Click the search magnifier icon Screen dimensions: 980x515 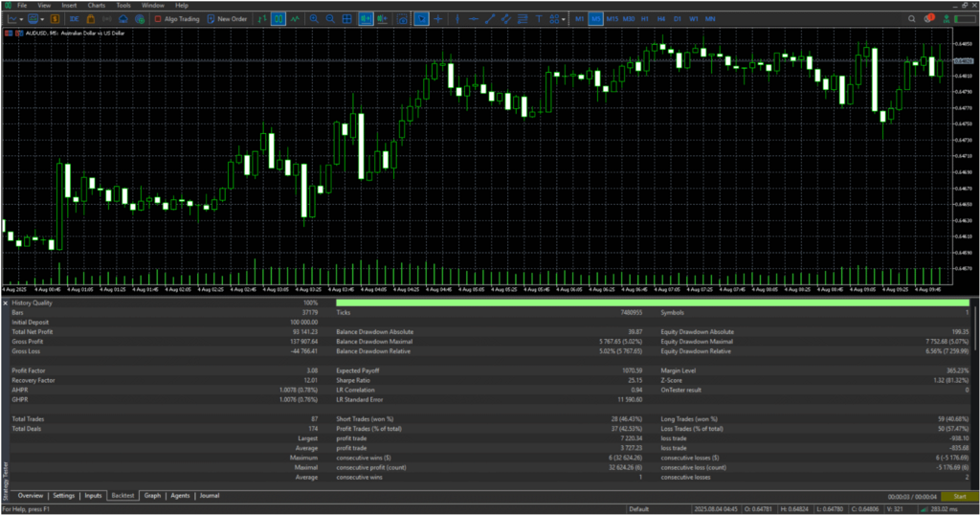click(x=912, y=18)
